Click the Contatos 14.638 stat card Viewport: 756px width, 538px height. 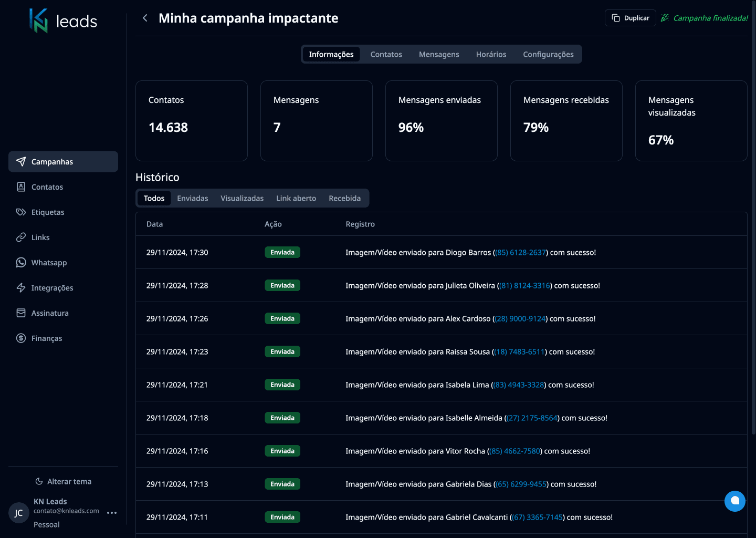[x=192, y=121]
